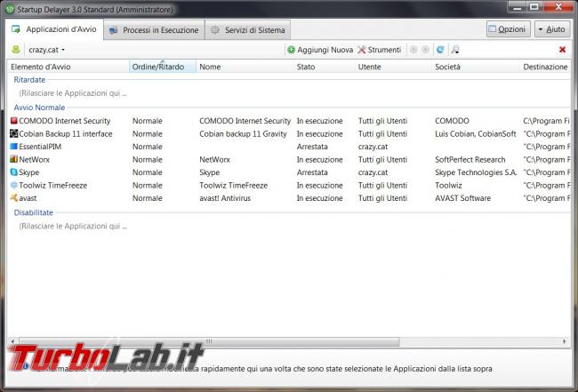The width and height of the screenshot is (578, 392).
Task: Click the Applicazioni d'Avvio tab icon
Action: pyautogui.click(x=16, y=29)
